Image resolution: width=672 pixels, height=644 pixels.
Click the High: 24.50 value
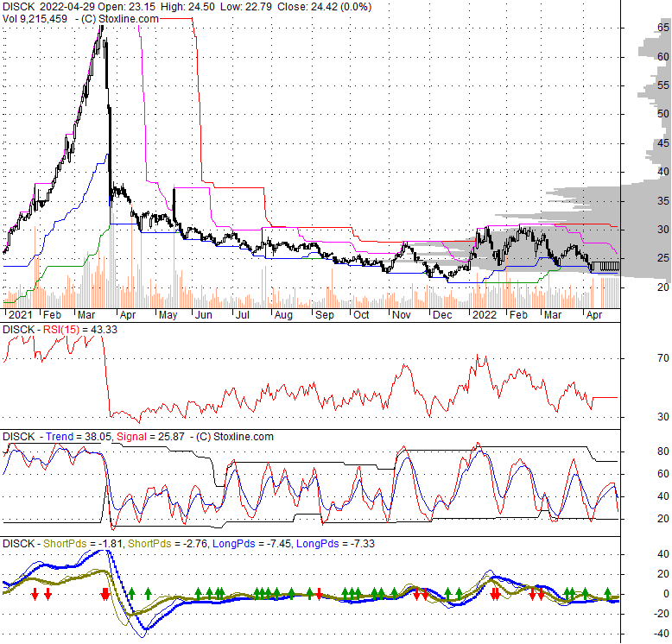[x=187, y=7]
